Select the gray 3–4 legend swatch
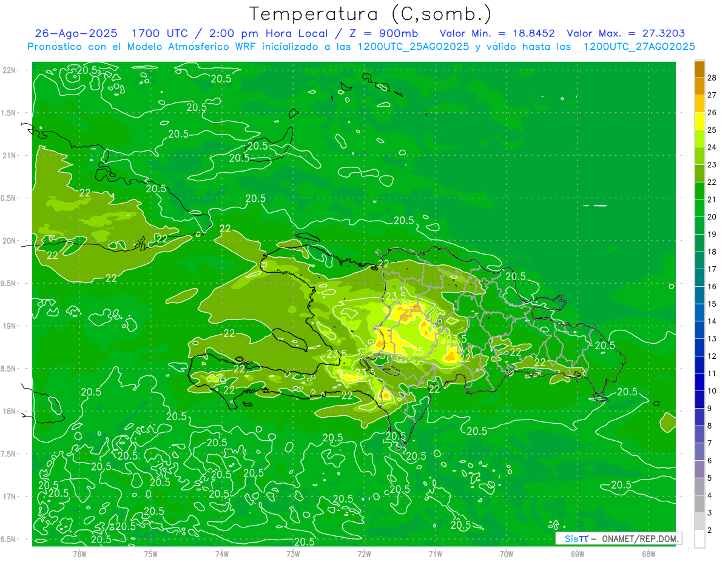This screenshot has width=728, height=562. (699, 504)
